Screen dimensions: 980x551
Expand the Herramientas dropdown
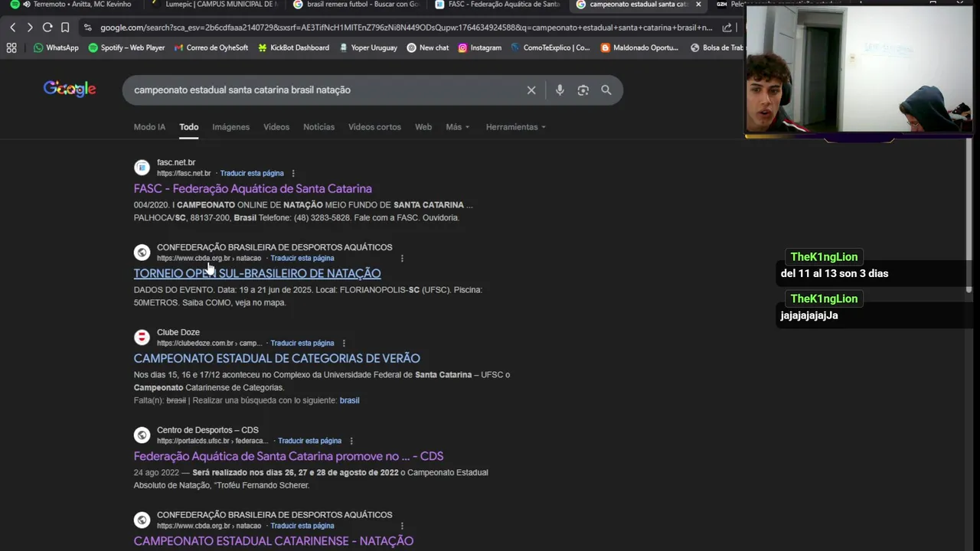coord(516,127)
